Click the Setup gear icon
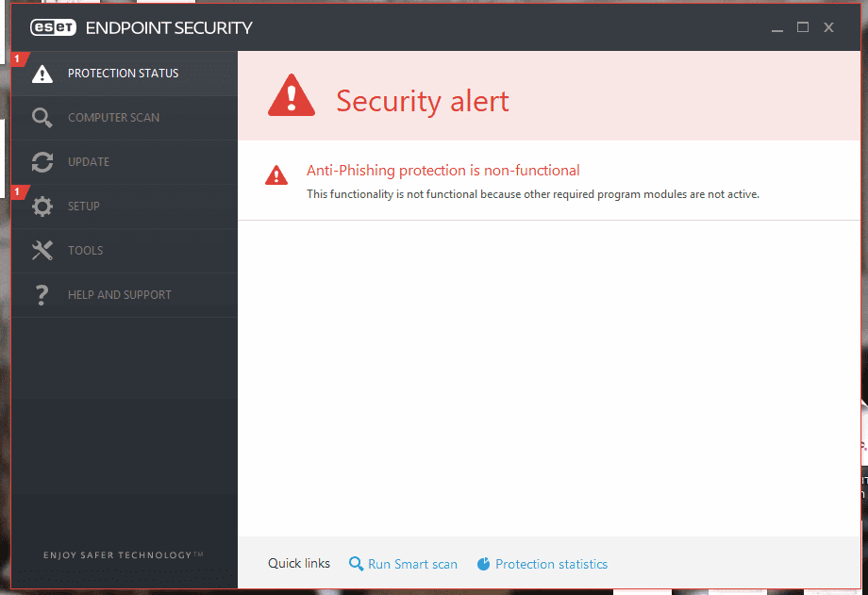The height and width of the screenshot is (595, 868). click(x=42, y=207)
